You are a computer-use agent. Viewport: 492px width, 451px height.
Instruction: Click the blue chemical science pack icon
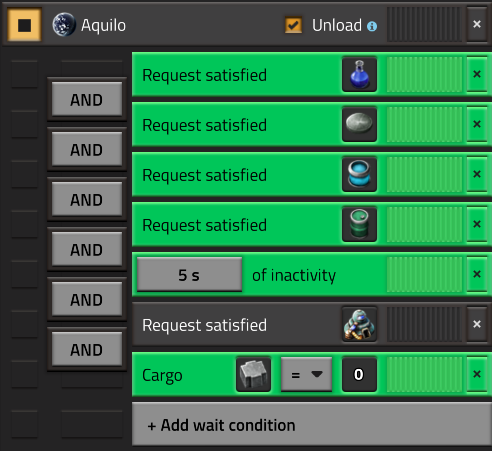tap(359, 74)
